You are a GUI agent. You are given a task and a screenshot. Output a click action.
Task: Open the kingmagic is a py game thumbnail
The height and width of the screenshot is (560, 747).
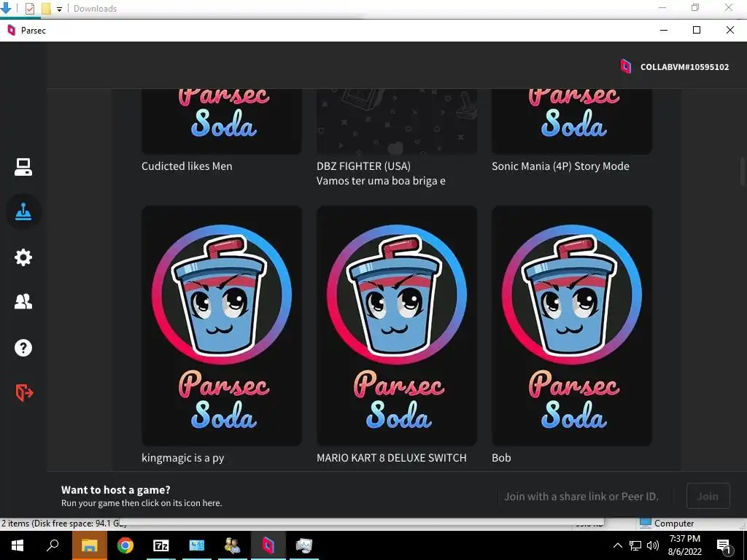coord(222,326)
